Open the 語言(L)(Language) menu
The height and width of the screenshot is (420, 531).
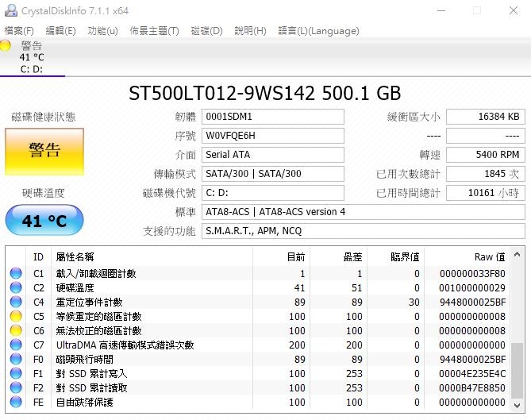(318, 31)
